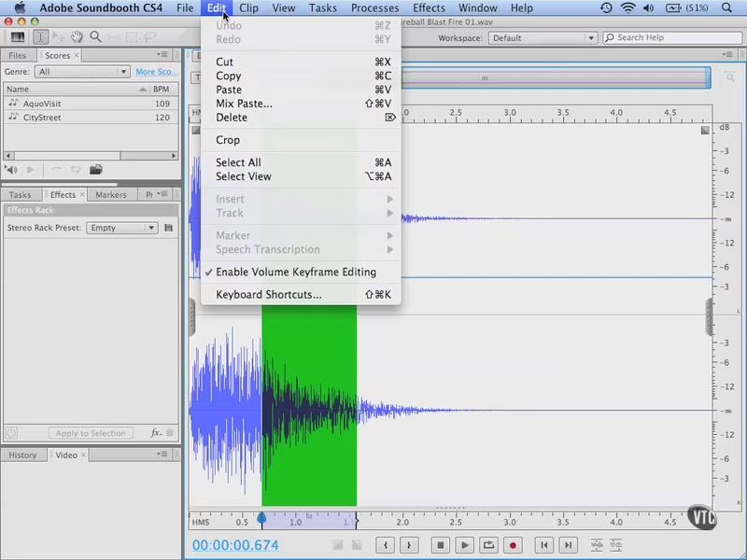Toggle the effects rack power button
Screen dimensions: 747x560
(11, 433)
